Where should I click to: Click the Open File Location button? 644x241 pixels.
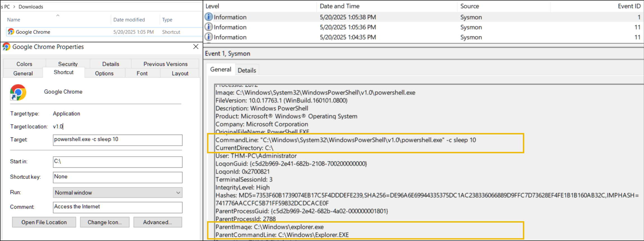tap(44, 222)
